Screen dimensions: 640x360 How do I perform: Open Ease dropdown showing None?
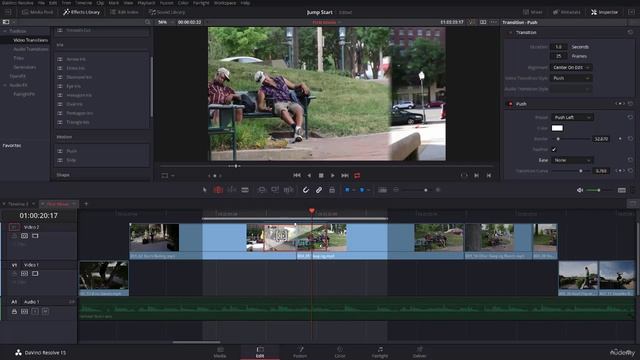tap(572, 160)
